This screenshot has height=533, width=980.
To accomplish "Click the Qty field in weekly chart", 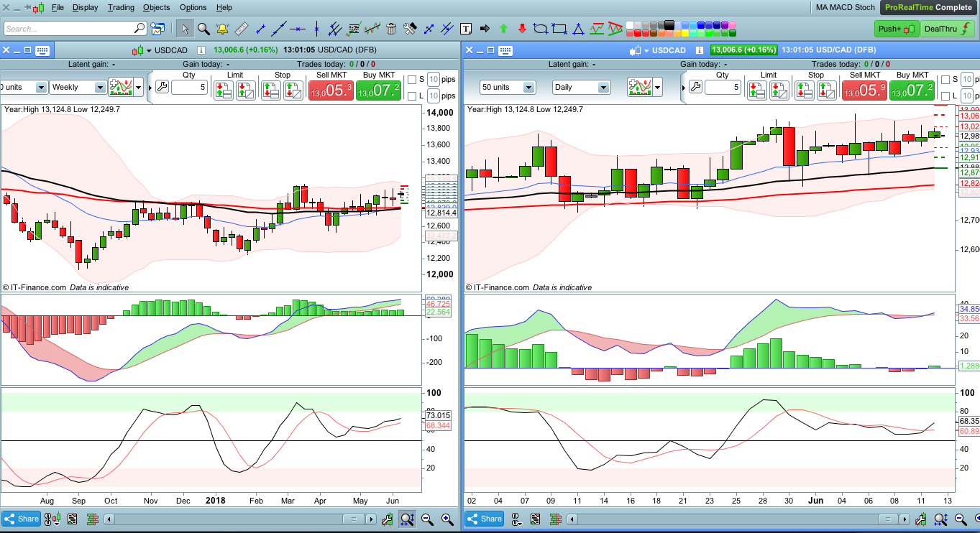I will (x=190, y=87).
